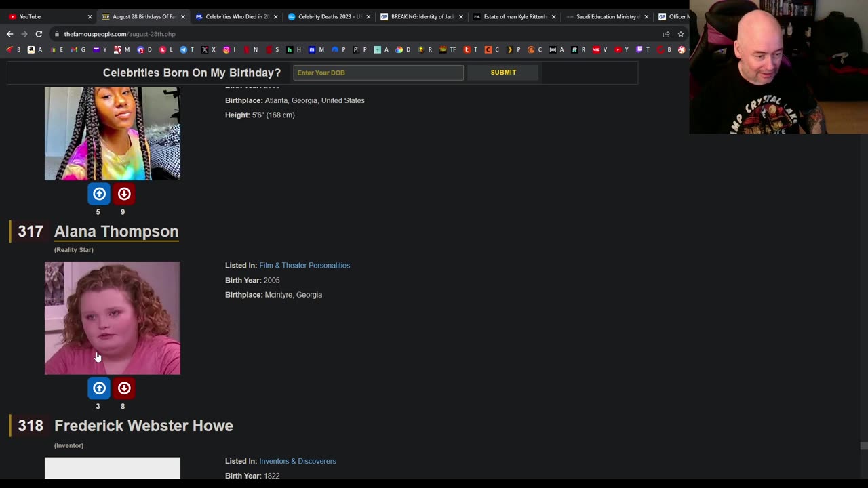Click Frederick Webster Howe's 'Birth Year: 1822' text
Viewport: 868px width, 488px height.
click(252, 476)
